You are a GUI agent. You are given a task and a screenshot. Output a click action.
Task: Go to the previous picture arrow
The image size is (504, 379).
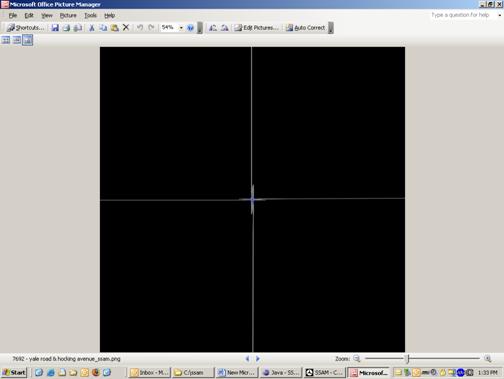tap(247, 359)
